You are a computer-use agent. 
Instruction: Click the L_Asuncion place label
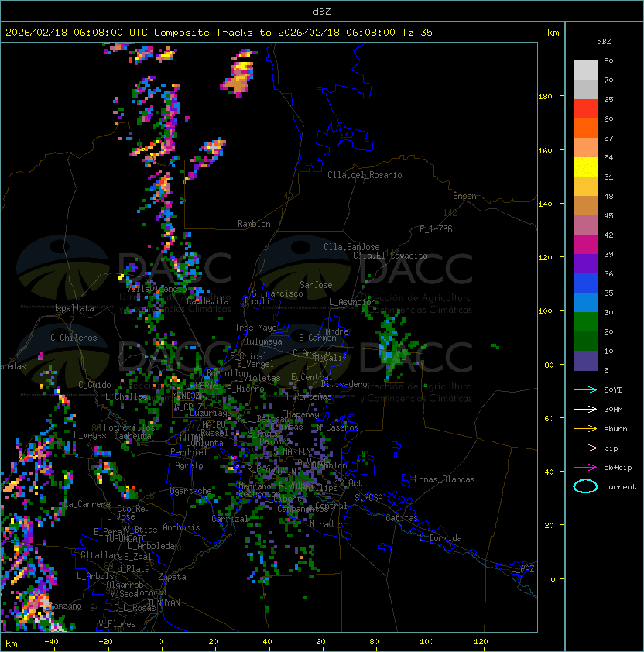pos(352,302)
